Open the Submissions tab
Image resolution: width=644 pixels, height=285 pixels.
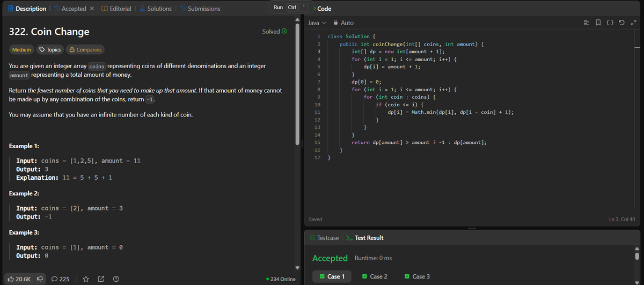pyautogui.click(x=199, y=9)
